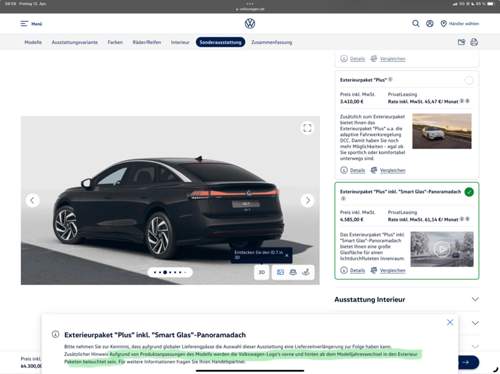This screenshot has height=374, width=500.
Task: Open the Zusammenfassung tab
Action: point(272,42)
